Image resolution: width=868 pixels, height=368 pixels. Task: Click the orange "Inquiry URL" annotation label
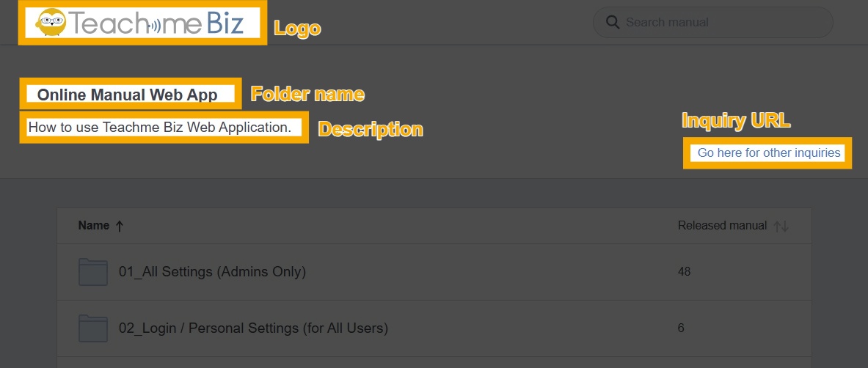(736, 121)
